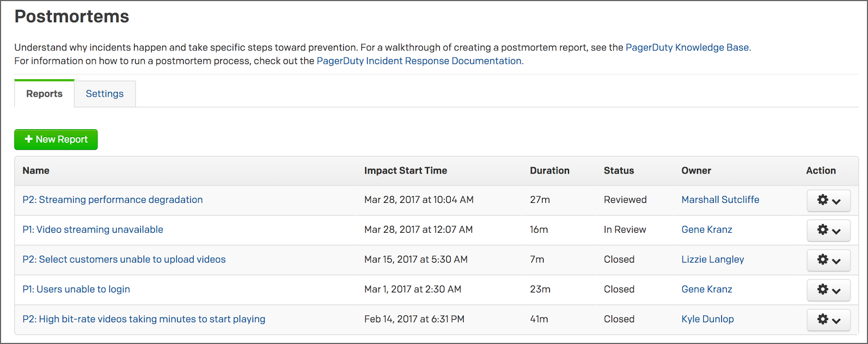Open PagerDuty Incident Response Documentation link

click(x=419, y=61)
